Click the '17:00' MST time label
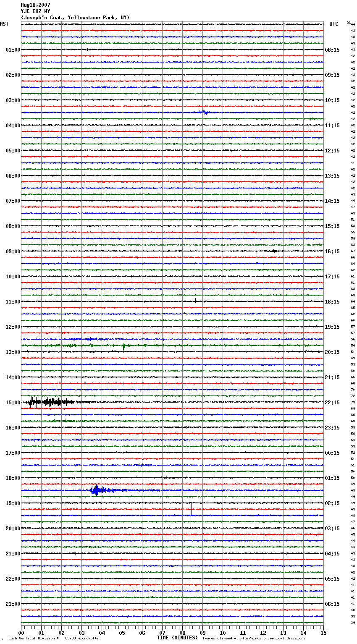 click(x=13, y=453)
